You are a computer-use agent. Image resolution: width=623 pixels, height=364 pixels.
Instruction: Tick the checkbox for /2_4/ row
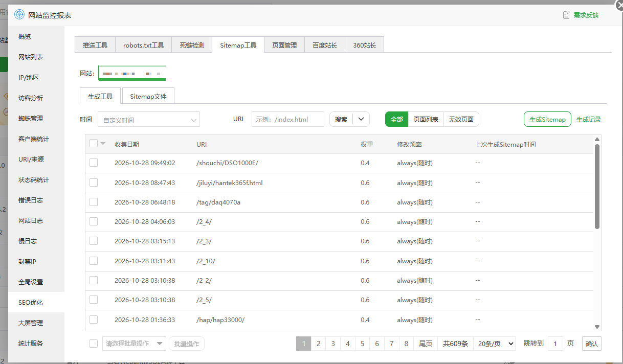pos(94,221)
